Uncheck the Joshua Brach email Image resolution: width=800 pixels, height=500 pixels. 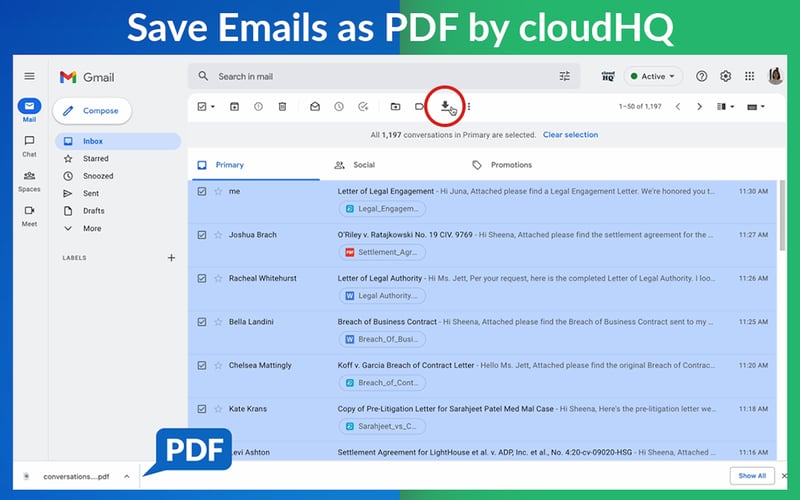(202, 235)
